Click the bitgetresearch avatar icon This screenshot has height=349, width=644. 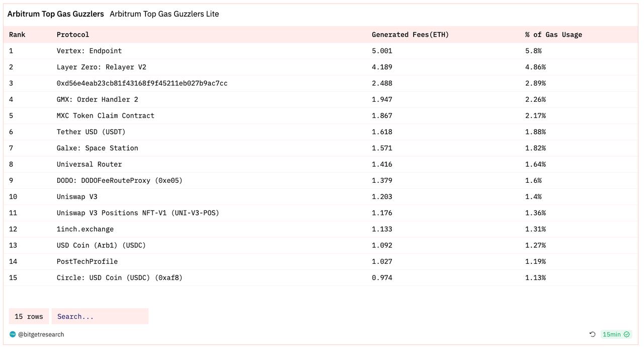(13, 334)
